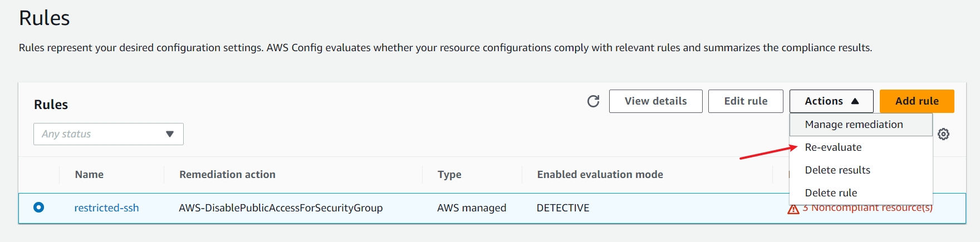
Task: Open the restricted-ssh rule link
Action: [106, 208]
